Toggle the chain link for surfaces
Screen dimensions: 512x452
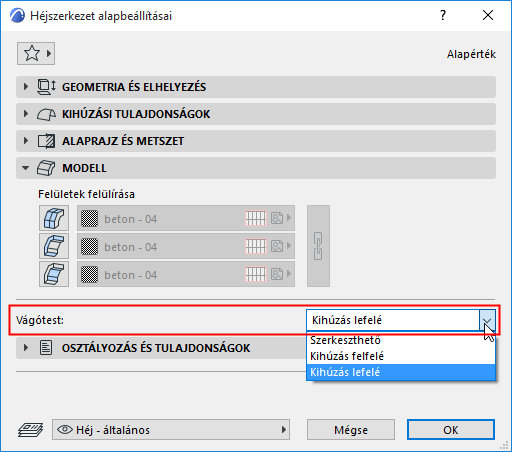pos(318,246)
